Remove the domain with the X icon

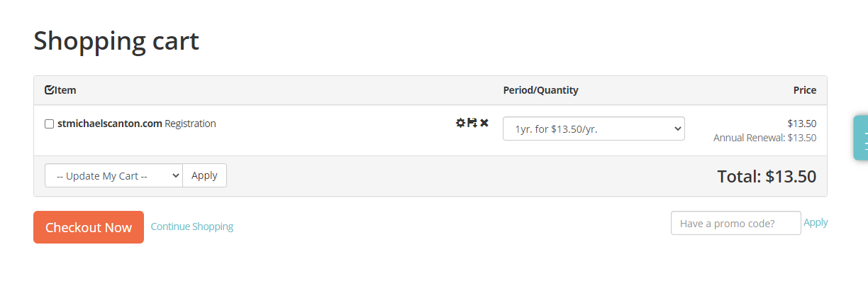[x=484, y=123]
